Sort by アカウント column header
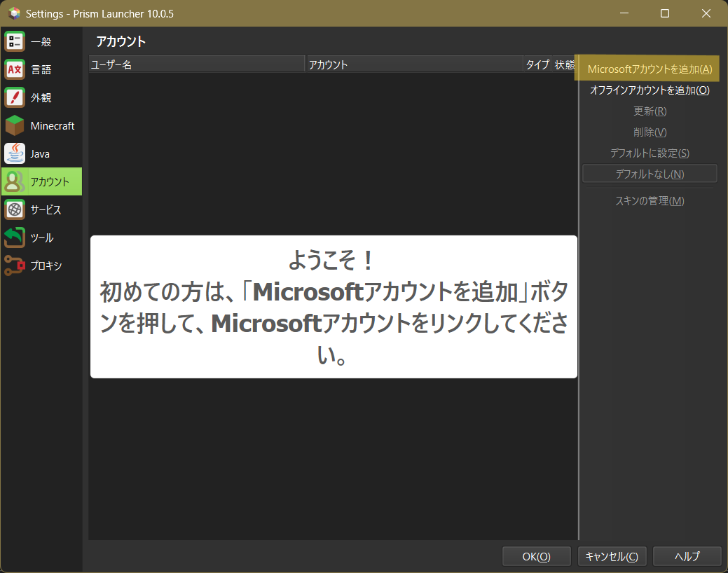This screenshot has width=728, height=573. tap(414, 64)
